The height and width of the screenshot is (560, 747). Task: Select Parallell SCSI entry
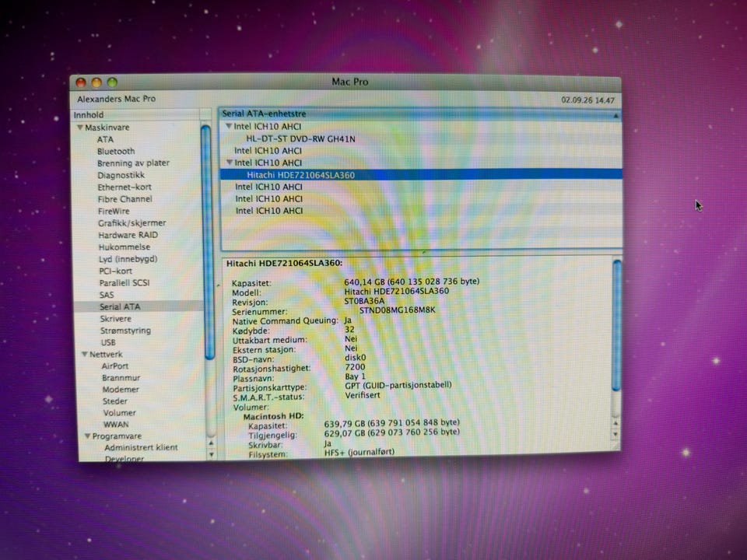point(124,283)
